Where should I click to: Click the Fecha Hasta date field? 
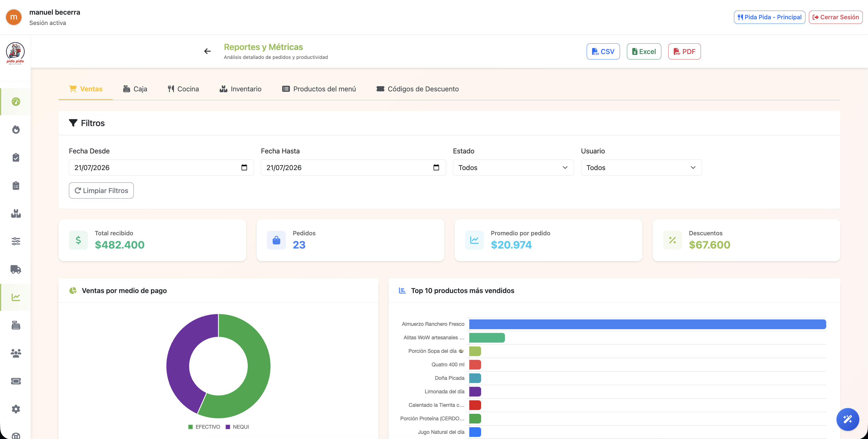click(x=353, y=167)
